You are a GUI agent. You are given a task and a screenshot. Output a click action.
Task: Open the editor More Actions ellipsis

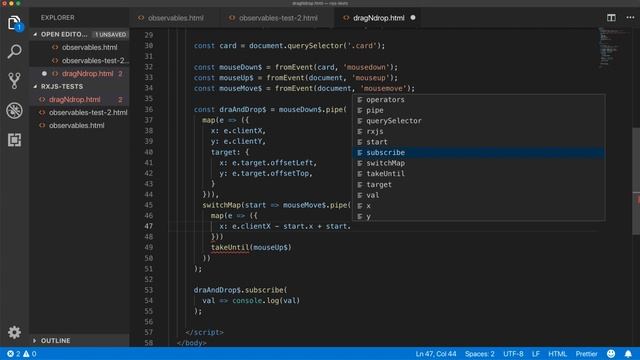630,18
